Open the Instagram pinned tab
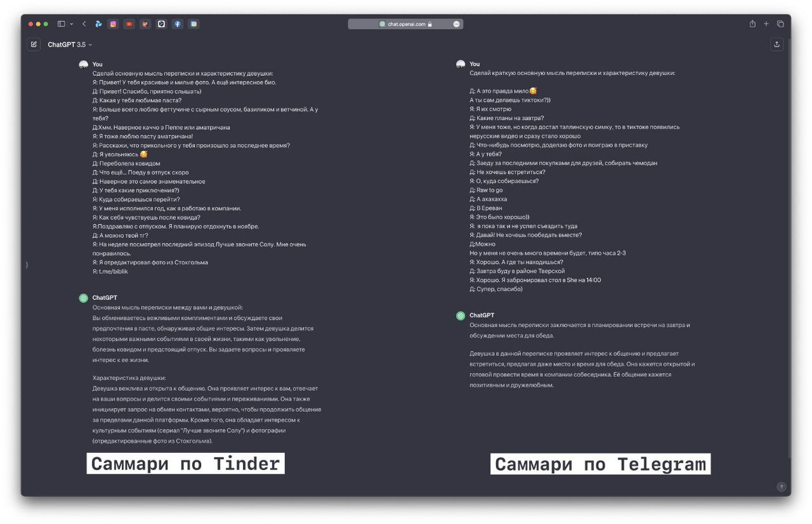Viewport: 812px width, 524px height. tap(113, 24)
